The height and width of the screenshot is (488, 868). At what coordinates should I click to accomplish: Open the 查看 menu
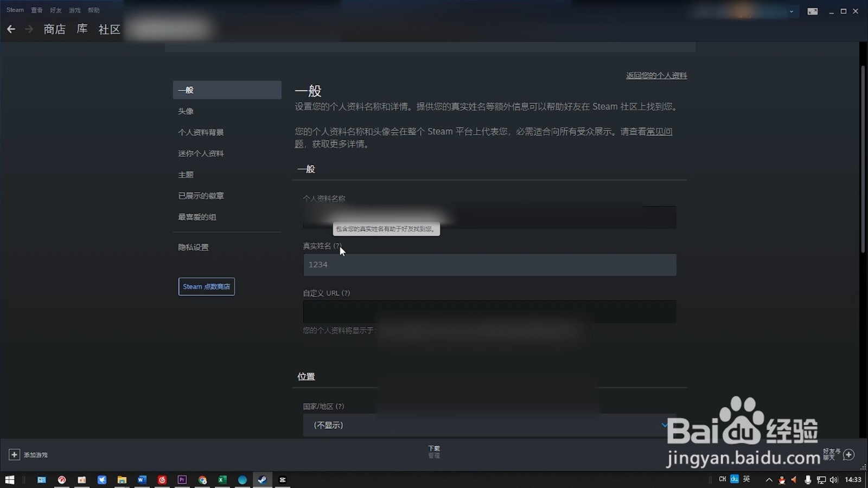pos(37,10)
